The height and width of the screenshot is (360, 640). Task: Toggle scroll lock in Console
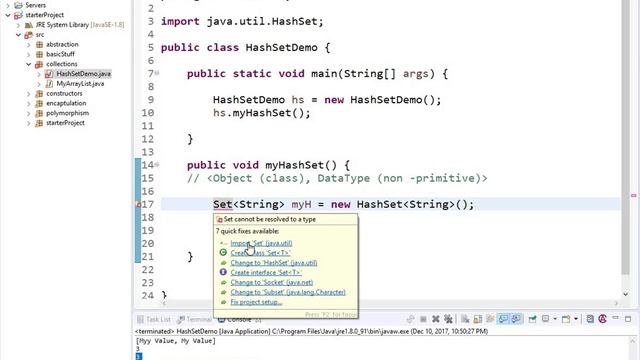(x=478, y=319)
